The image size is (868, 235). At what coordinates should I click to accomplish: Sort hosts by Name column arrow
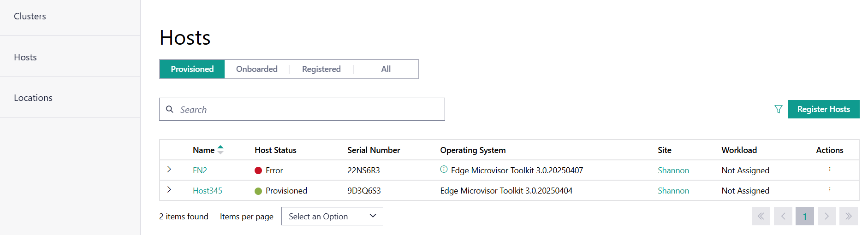tap(220, 150)
